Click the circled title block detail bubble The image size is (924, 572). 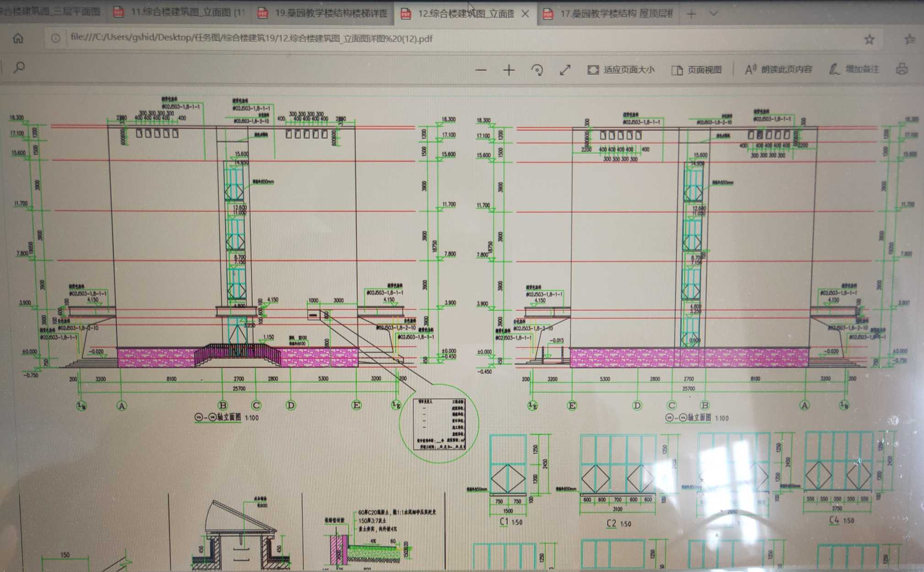(x=440, y=424)
